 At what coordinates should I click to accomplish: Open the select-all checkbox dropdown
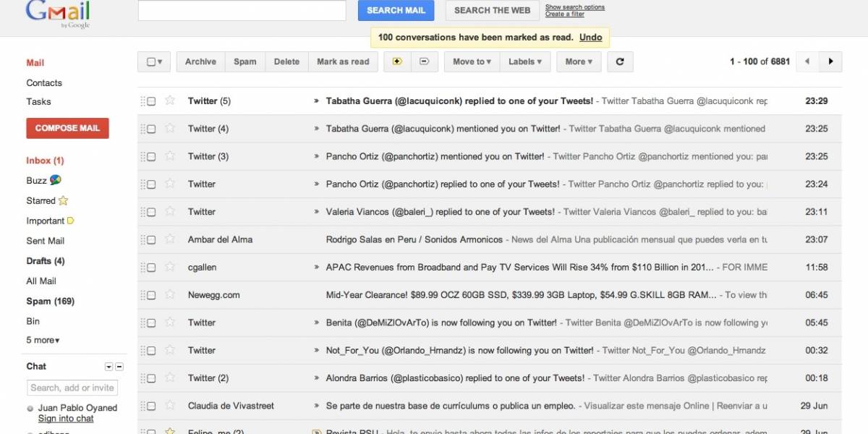click(154, 61)
